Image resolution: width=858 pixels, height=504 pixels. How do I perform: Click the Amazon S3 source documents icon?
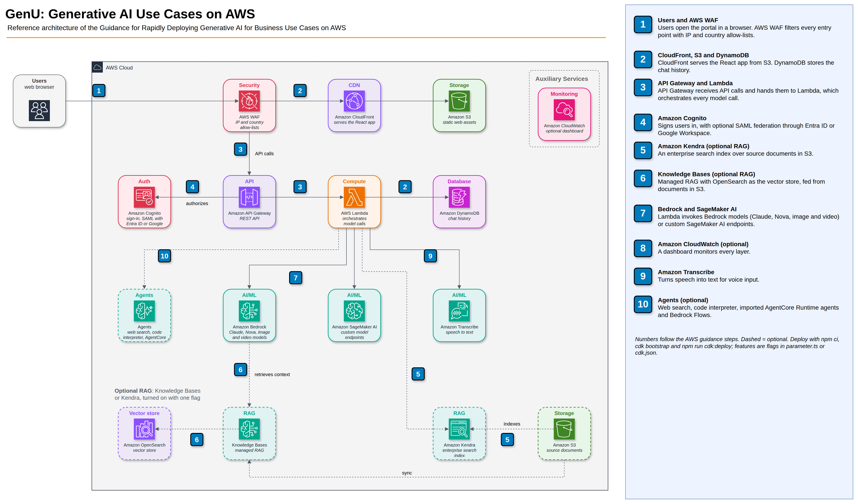564,429
